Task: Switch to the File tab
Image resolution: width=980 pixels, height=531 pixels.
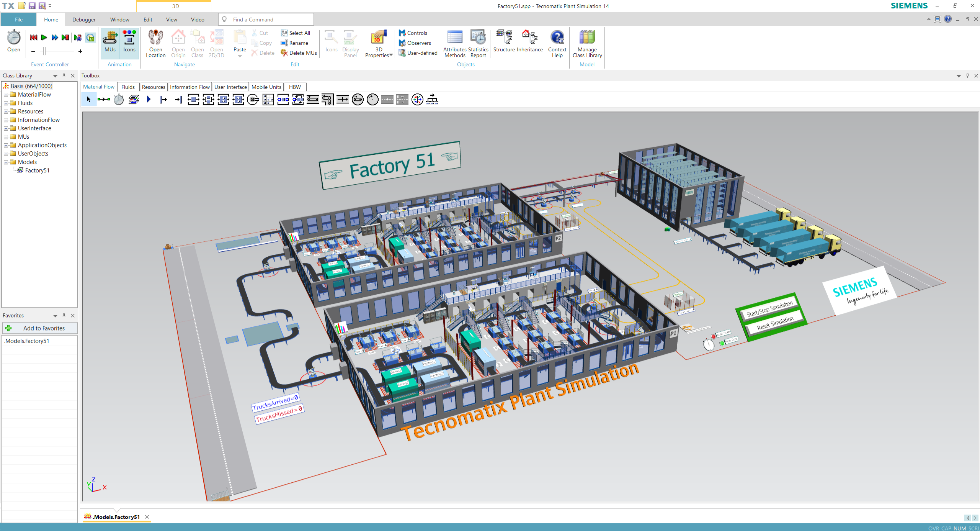Action: 19,20
